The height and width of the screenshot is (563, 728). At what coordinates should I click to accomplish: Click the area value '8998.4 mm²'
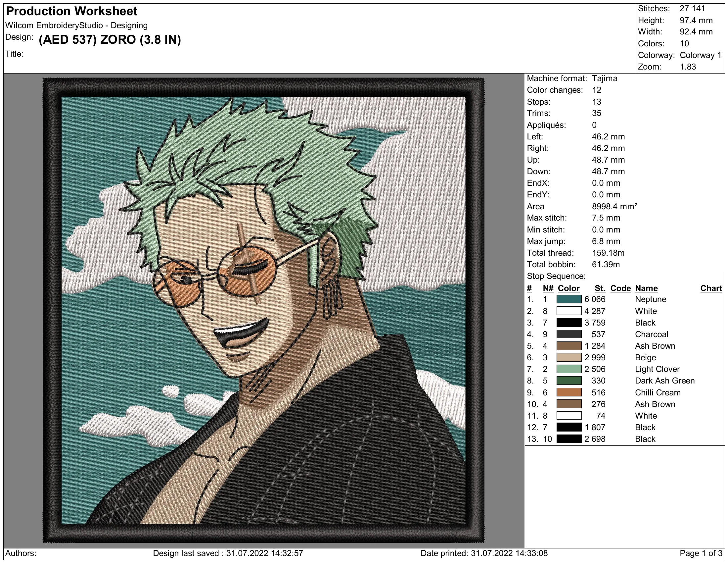(614, 206)
